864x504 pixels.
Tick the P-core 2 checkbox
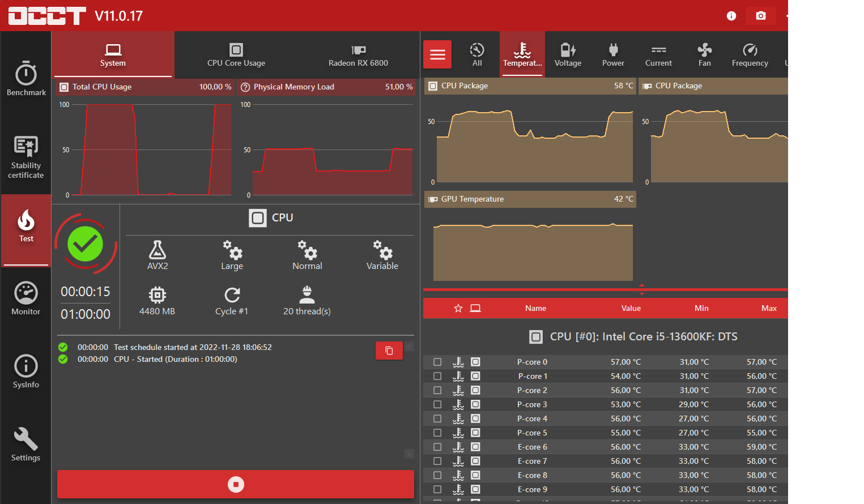click(437, 390)
